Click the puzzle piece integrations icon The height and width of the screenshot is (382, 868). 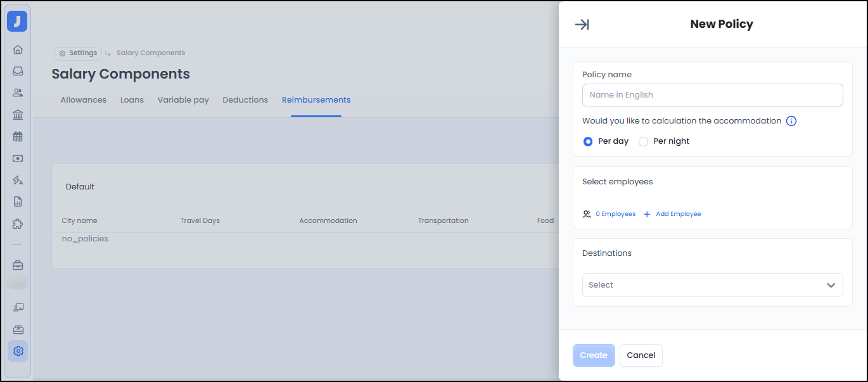click(18, 224)
